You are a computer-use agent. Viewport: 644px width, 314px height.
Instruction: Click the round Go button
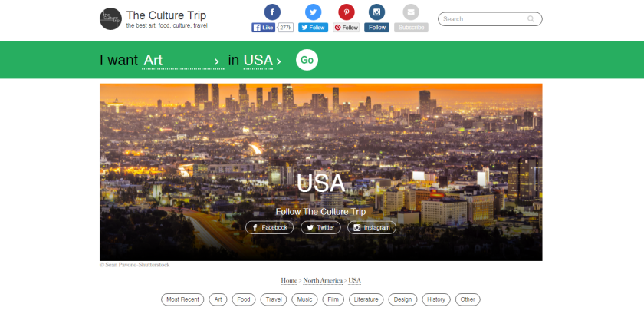pos(307,60)
